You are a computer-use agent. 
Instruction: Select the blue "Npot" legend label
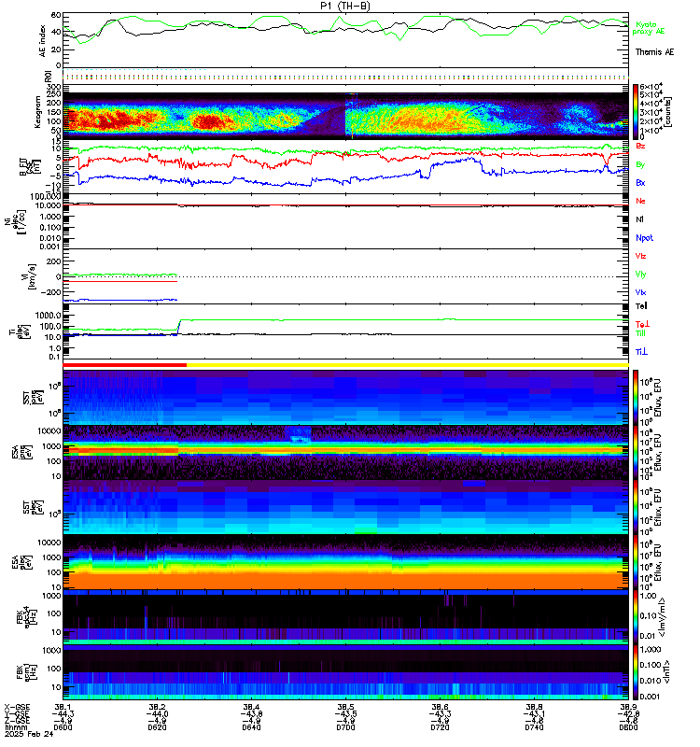point(644,238)
